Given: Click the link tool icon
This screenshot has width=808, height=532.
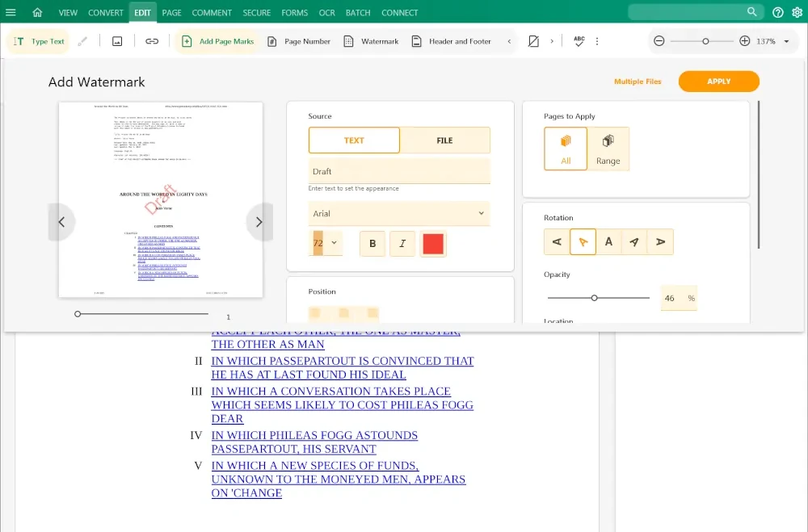Looking at the screenshot, I should tap(152, 41).
